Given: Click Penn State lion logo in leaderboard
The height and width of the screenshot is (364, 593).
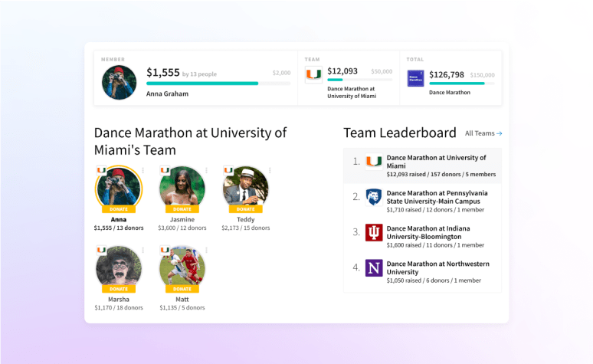Looking at the screenshot, I should coord(374,197).
